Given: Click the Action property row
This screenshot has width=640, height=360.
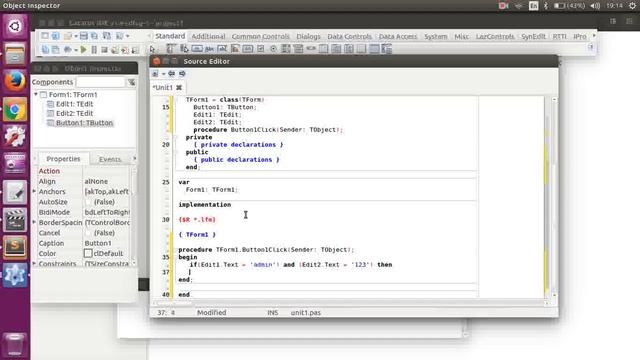Looking at the screenshot, I should [84, 171].
